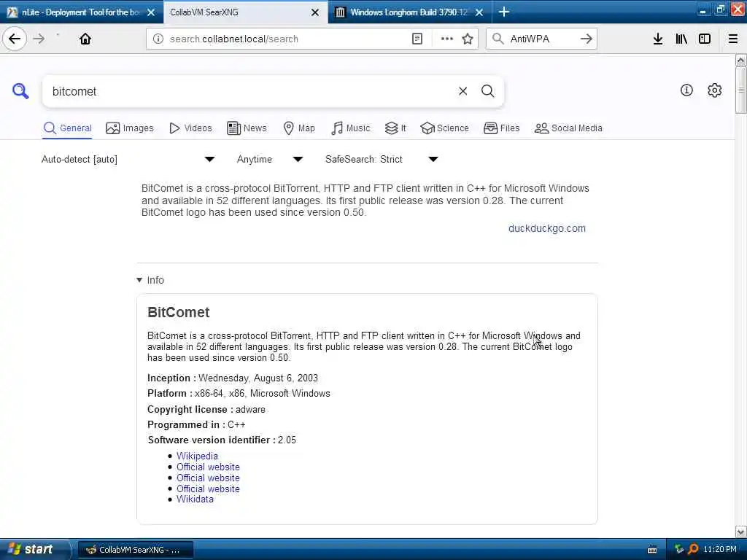Select the Map search category

tap(299, 128)
